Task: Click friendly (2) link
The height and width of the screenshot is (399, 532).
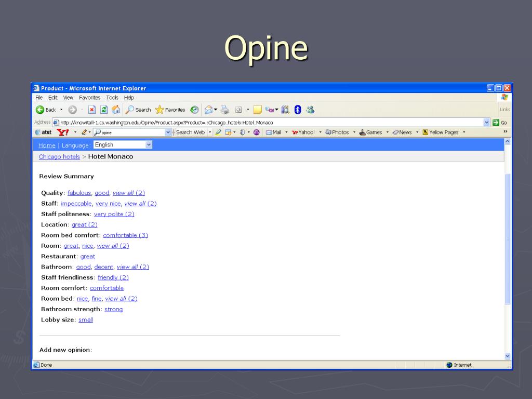Action: [x=113, y=277]
